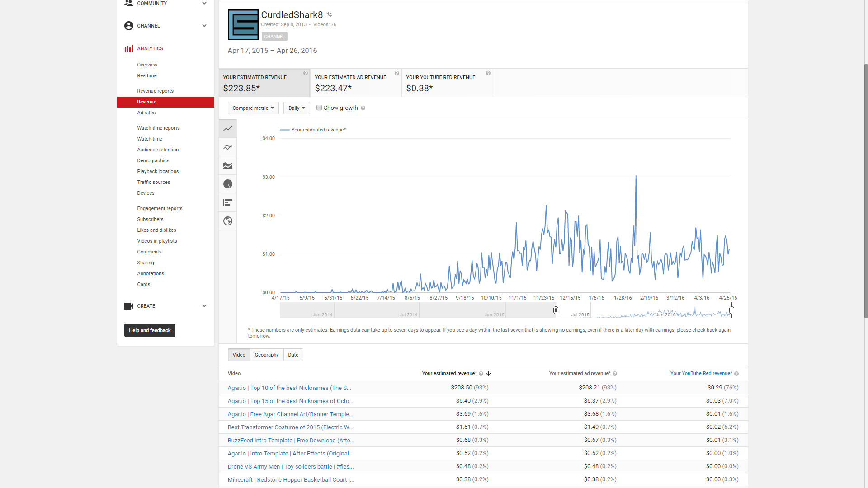Screen dimensions: 868x488
Task: Open external link icon next to CurdledShark8
Action: [x=330, y=15]
